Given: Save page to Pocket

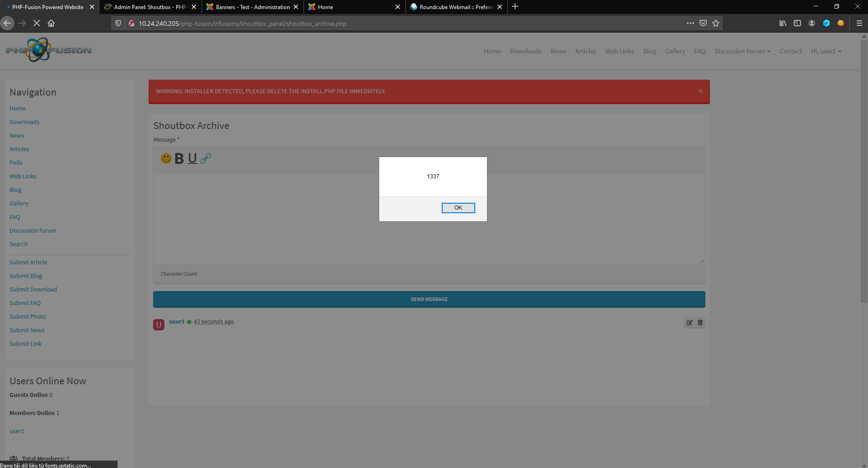Looking at the screenshot, I should tap(703, 23).
